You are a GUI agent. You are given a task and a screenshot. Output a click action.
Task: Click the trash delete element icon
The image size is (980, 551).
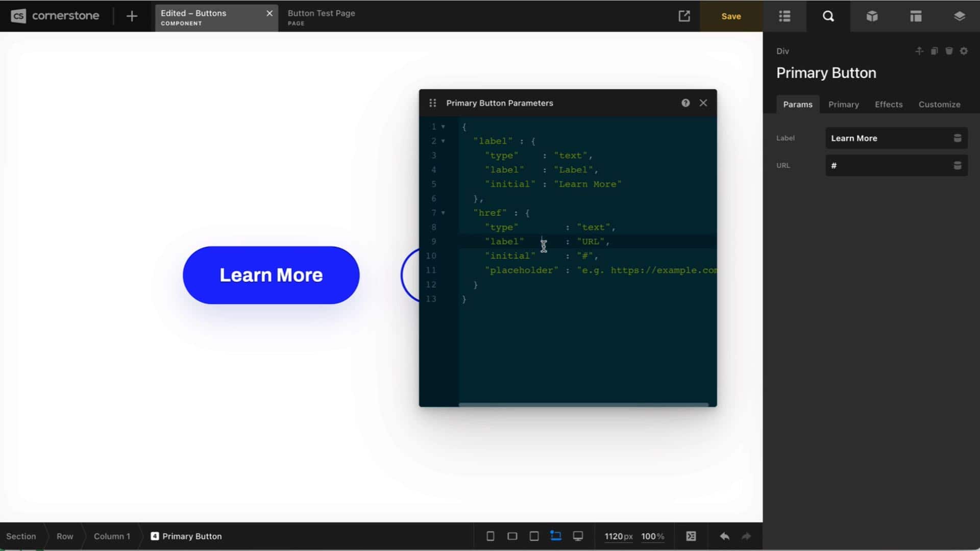[949, 51]
